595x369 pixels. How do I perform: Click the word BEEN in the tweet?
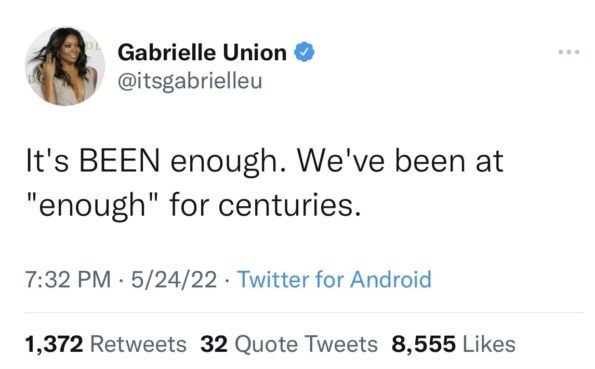[x=119, y=161]
